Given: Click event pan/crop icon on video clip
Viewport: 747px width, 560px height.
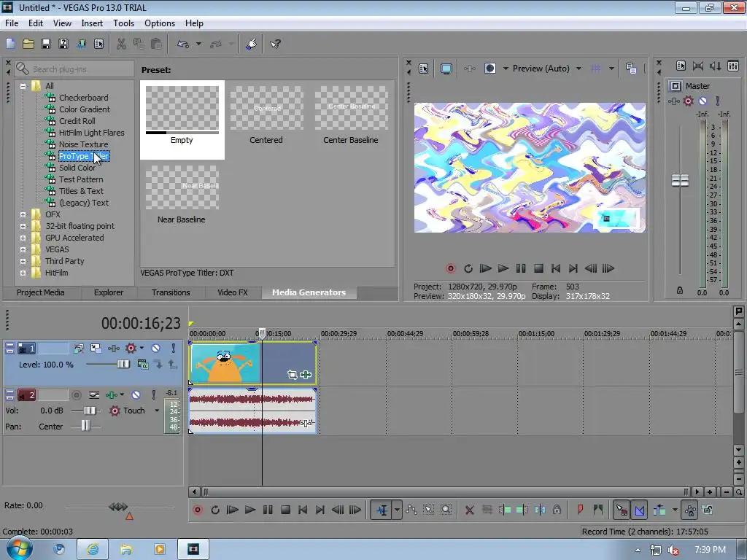Looking at the screenshot, I should (x=292, y=375).
